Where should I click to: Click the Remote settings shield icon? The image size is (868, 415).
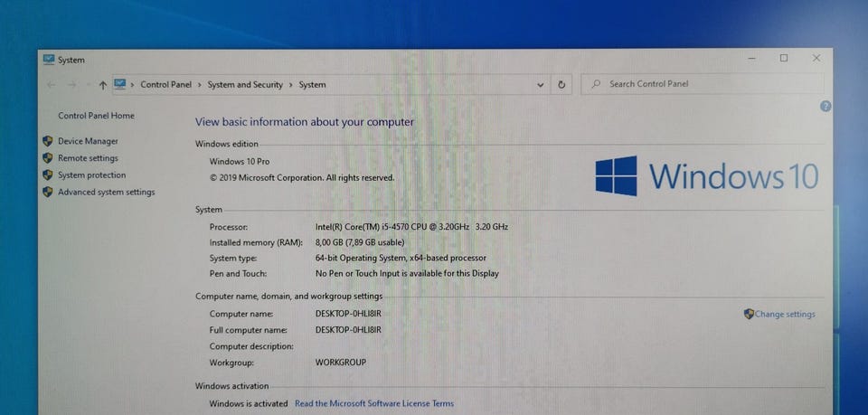pos(48,158)
